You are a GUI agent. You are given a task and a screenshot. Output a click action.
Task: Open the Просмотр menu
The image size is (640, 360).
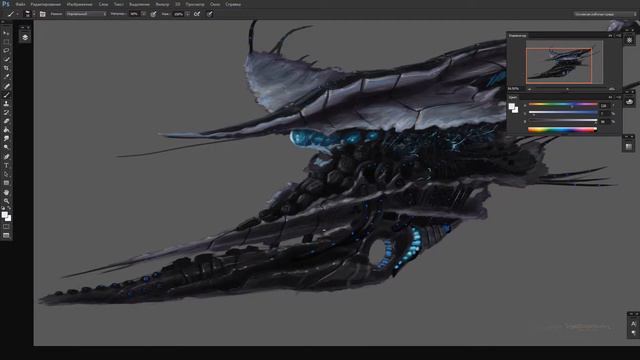195,4
